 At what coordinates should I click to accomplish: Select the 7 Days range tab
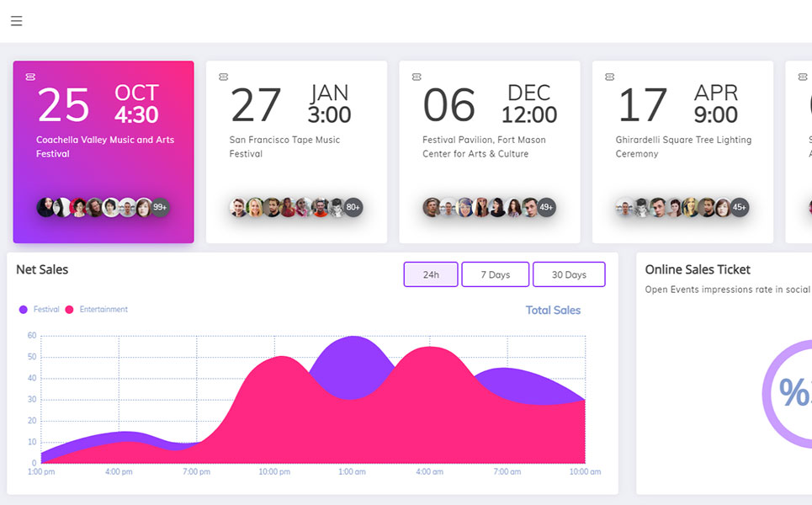click(x=495, y=274)
